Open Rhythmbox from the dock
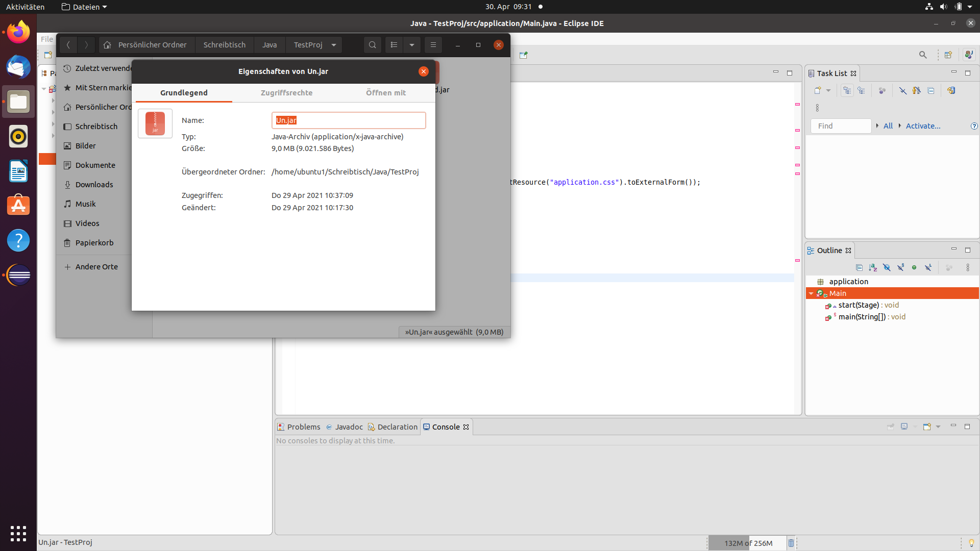This screenshot has width=980, height=551. (18, 136)
